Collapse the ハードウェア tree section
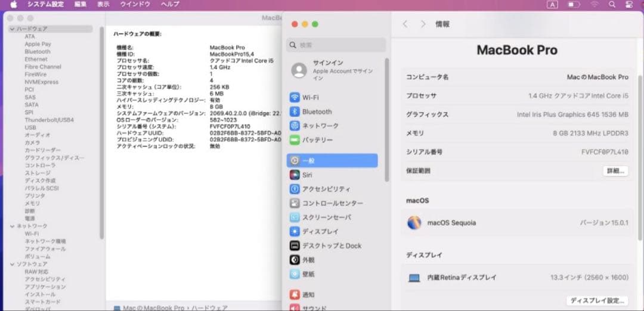The height and width of the screenshot is (311, 644). coord(13,29)
